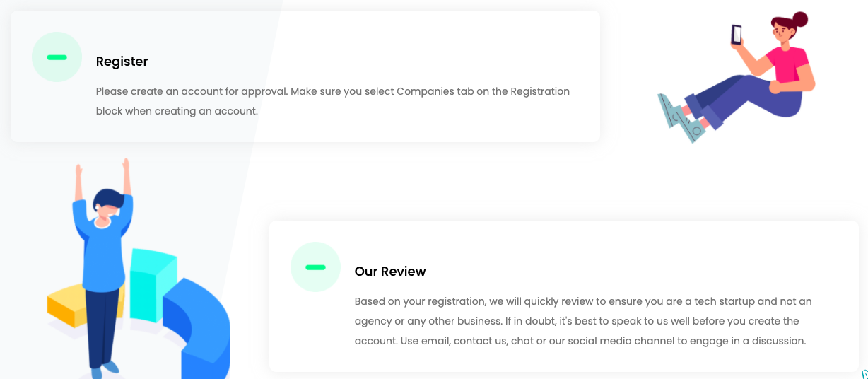Screen dimensions: 868x379
Task: Click the woman's teal sneakers
Action: [680, 117]
